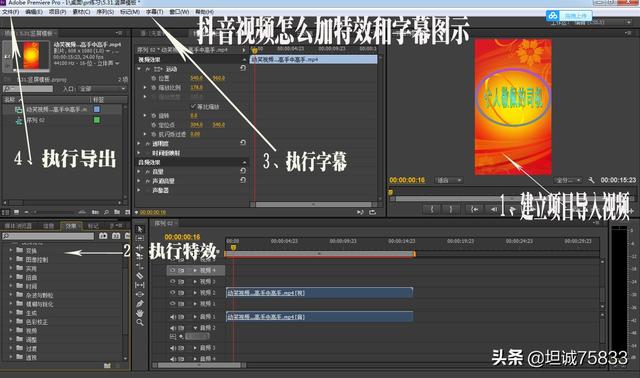Expand the 透明度 opacity effect
The width and height of the screenshot is (640, 378).
(x=139, y=144)
